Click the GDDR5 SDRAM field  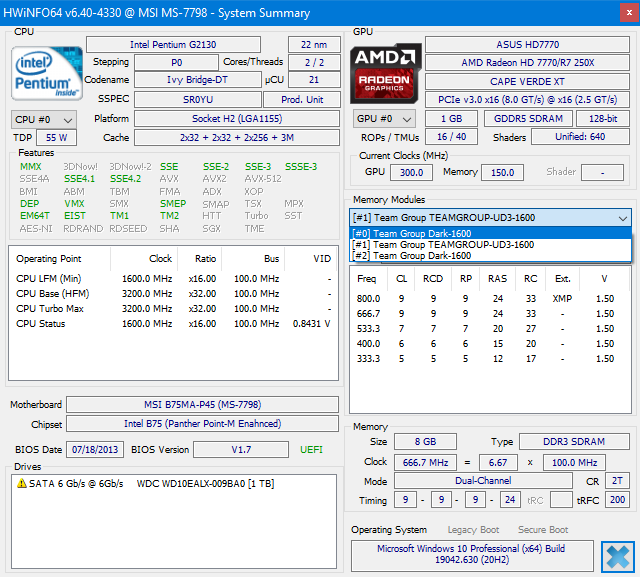(528, 119)
